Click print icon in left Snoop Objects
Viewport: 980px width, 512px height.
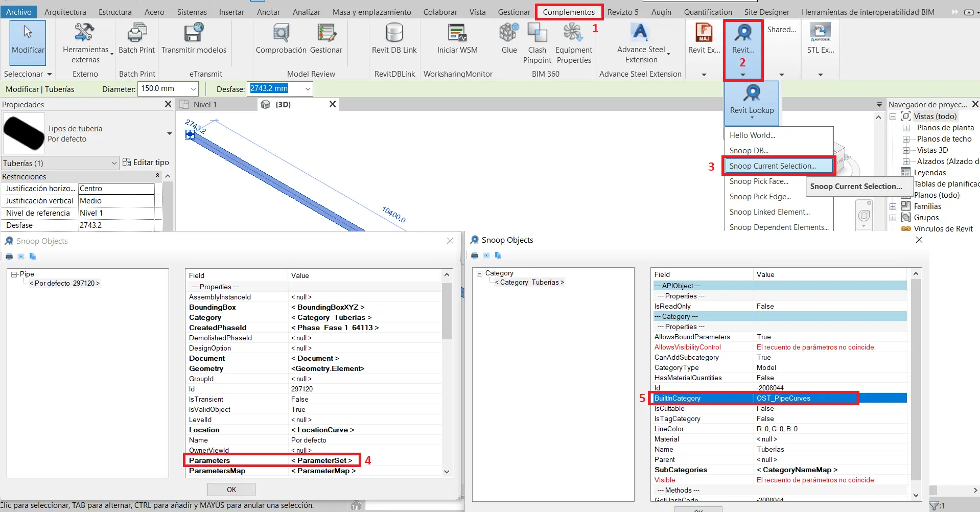[9, 256]
